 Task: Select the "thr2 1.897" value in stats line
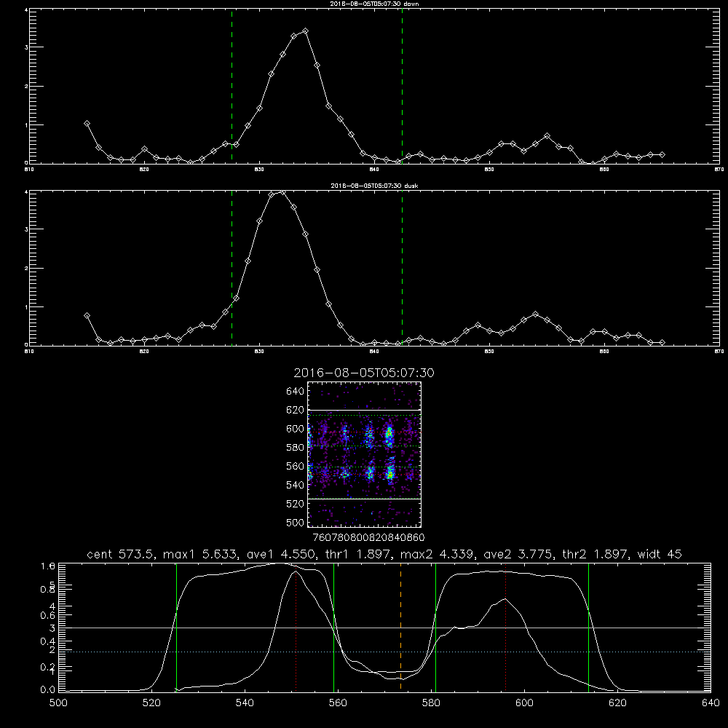(596, 554)
